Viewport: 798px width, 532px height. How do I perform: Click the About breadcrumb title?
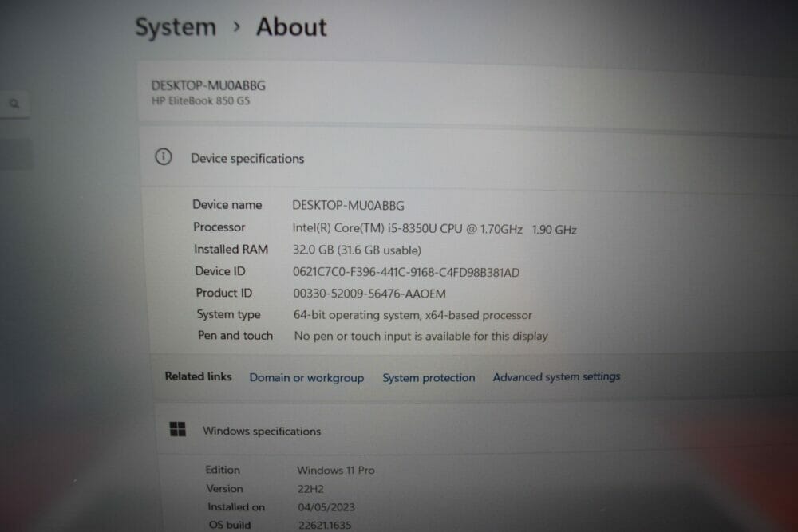[291, 26]
